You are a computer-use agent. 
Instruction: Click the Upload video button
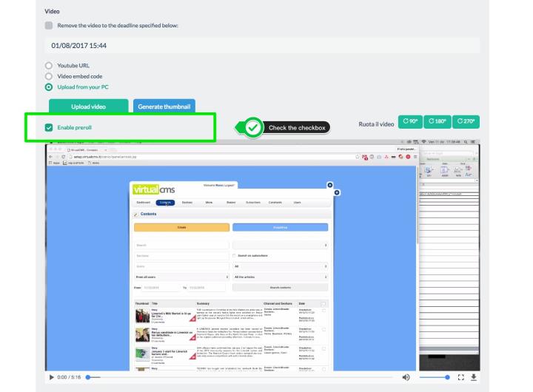88,107
